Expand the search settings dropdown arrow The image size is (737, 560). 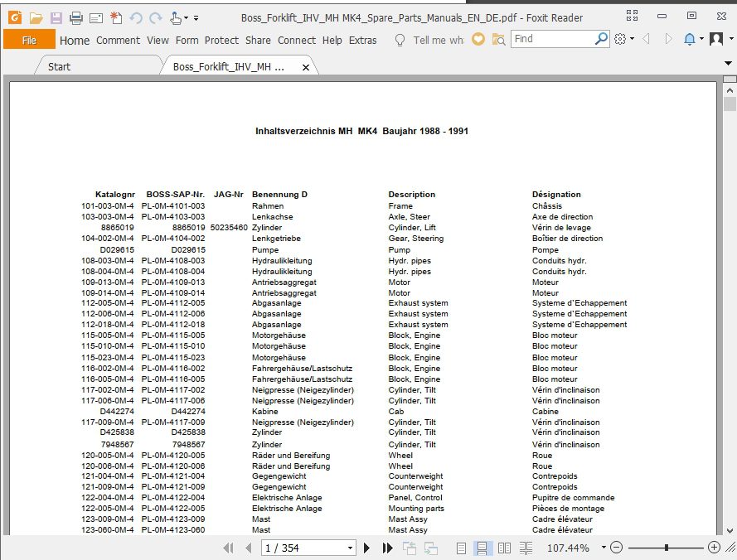[x=632, y=39]
